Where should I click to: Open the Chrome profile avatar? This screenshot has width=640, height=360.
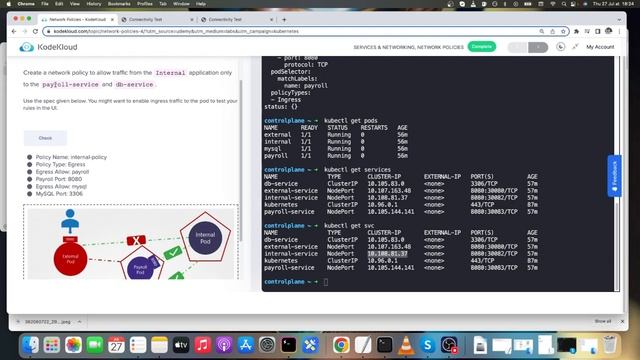click(609, 31)
